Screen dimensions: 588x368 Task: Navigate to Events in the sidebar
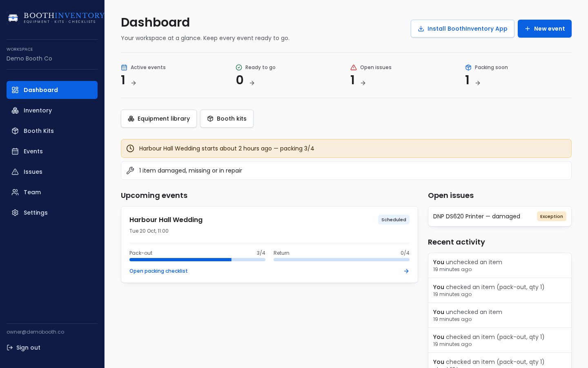click(x=52, y=151)
